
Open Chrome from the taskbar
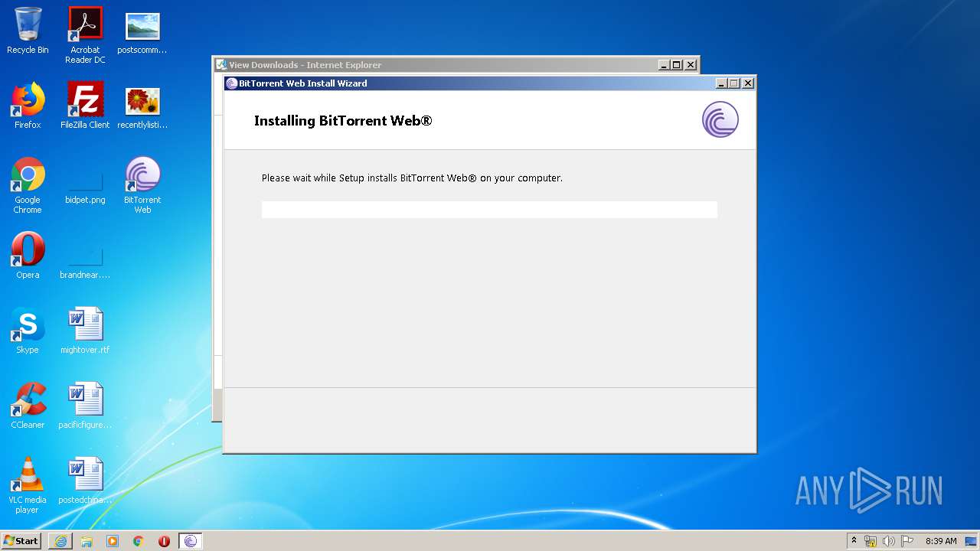point(139,541)
